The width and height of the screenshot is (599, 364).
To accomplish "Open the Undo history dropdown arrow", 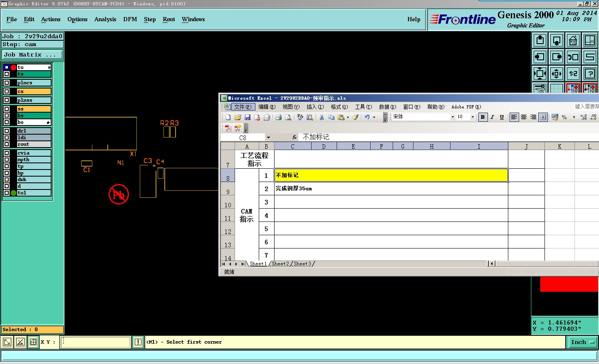I will click(x=374, y=117).
